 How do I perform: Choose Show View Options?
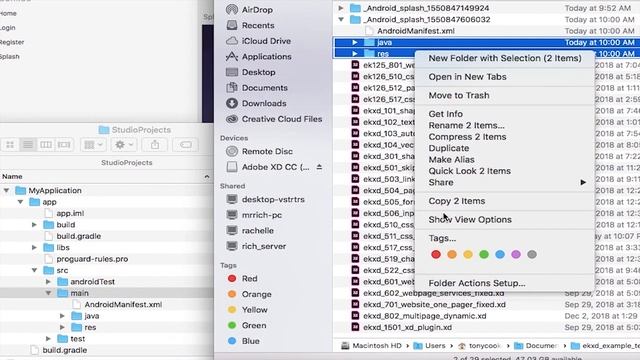[505, 220]
